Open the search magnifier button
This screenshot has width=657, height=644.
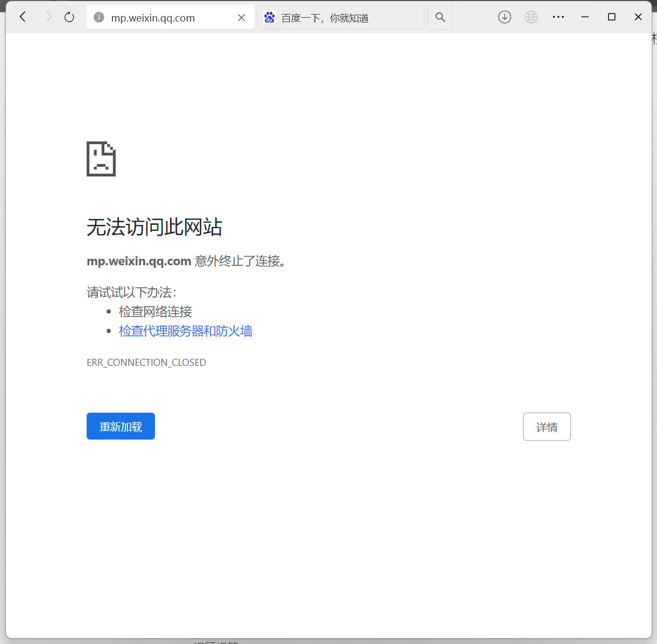[x=440, y=17]
